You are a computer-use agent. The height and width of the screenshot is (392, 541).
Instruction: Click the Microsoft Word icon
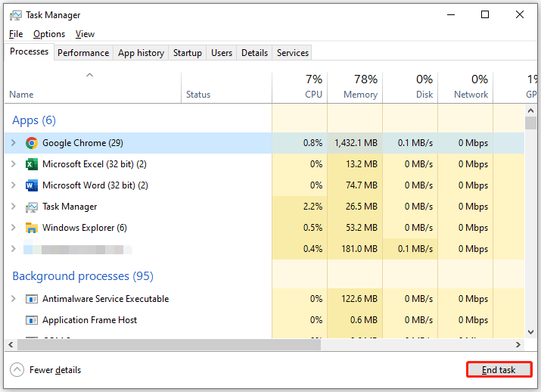(x=31, y=185)
